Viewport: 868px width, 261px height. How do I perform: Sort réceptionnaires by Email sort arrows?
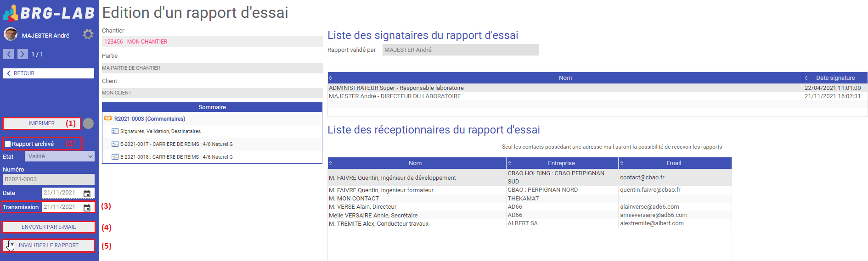(x=621, y=163)
